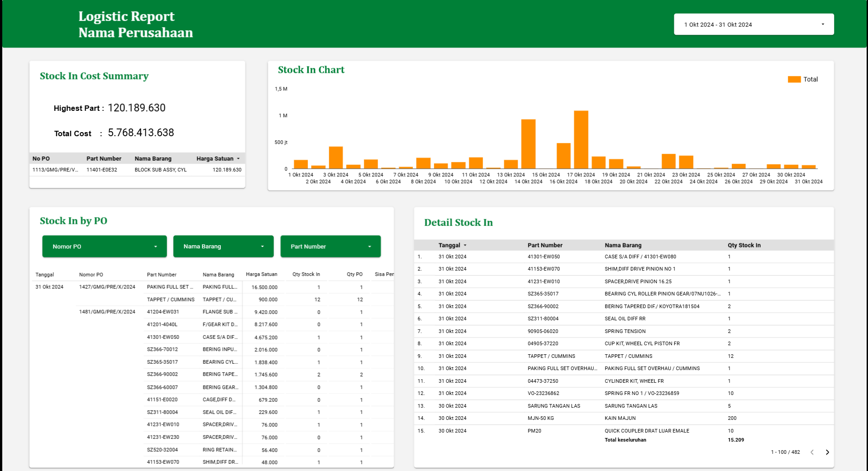Select the tallest bar for 17 Okt 2024
This screenshot has height=471, width=868.
click(581, 139)
